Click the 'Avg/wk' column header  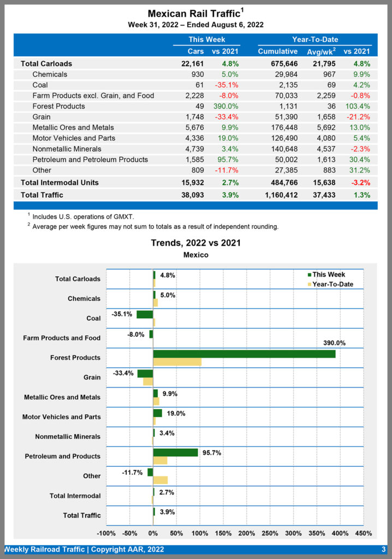coord(320,51)
